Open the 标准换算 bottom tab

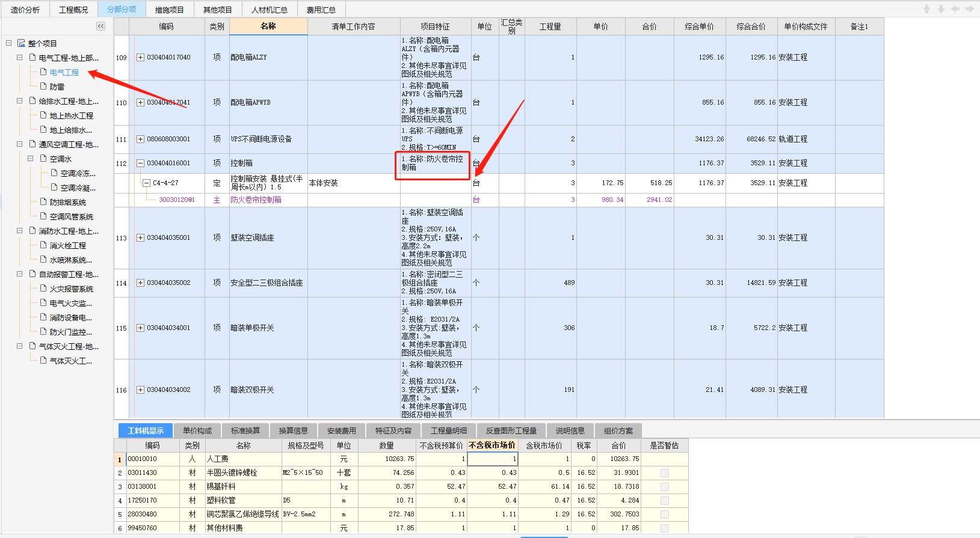[245, 430]
